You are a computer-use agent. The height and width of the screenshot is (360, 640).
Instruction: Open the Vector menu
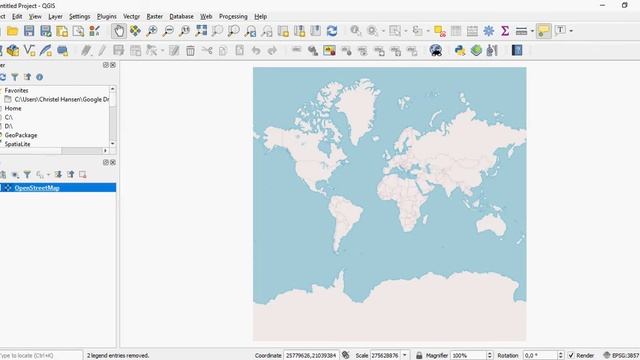coord(131,17)
